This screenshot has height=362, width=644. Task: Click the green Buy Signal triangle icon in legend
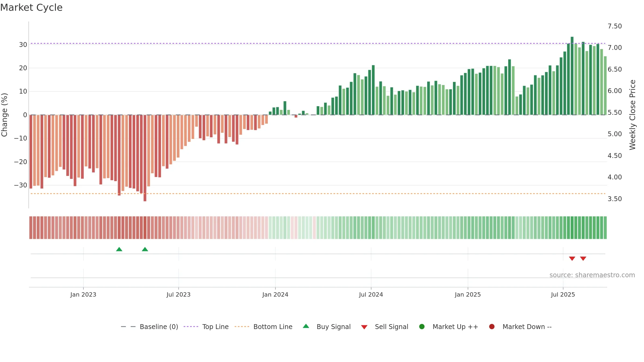click(x=306, y=326)
